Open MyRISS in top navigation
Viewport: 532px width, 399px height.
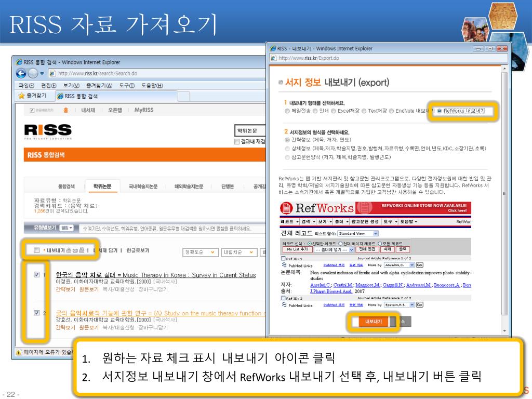(x=144, y=110)
